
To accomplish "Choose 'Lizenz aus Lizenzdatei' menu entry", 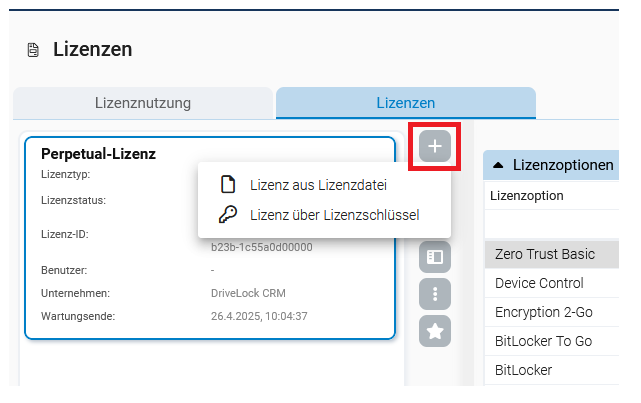I will click(x=318, y=184).
